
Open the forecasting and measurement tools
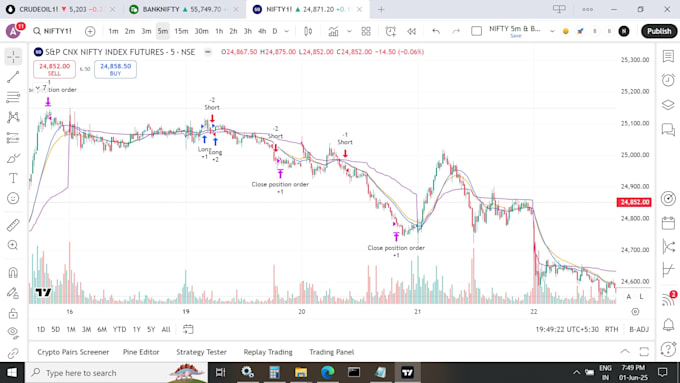click(13, 137)
